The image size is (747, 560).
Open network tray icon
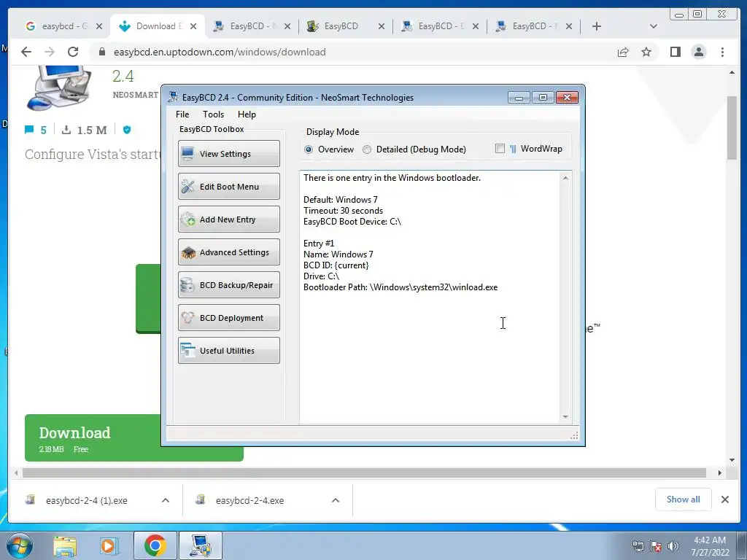638,546
